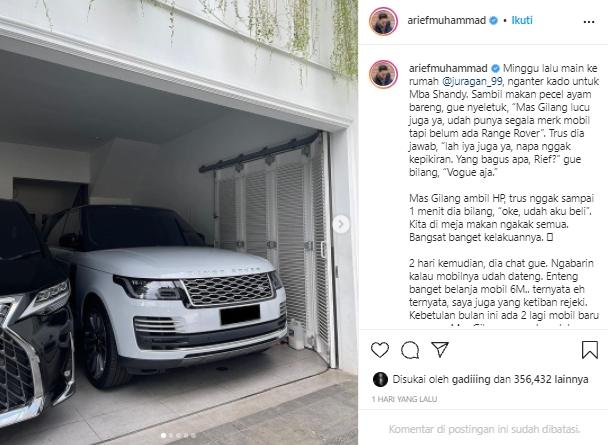
Task: Show list of 356,432 lainnya likes
Action: coord(551,379)
